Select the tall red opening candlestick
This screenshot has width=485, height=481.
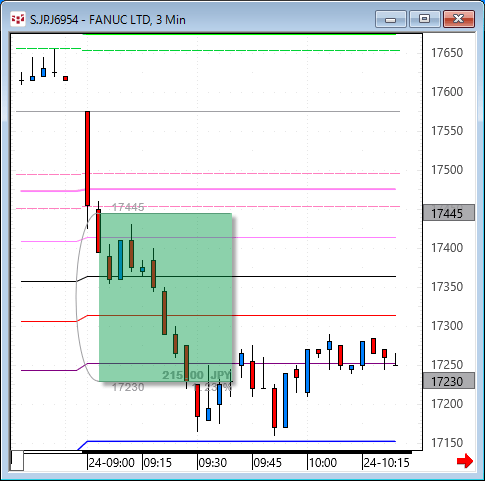(x=87, y=158)
